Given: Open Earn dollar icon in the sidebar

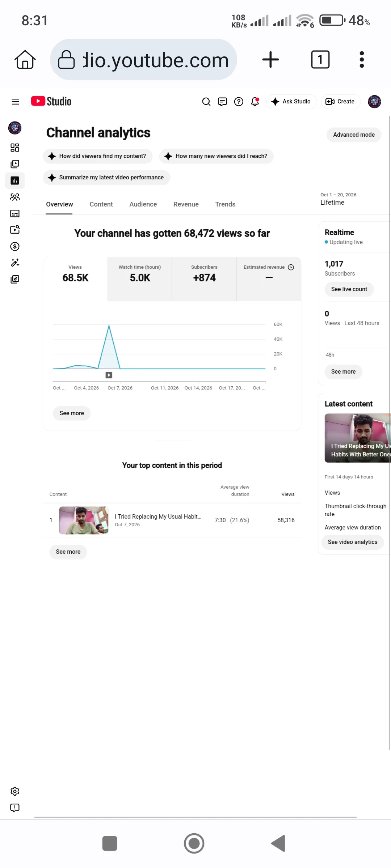Looking at the screenshot, I should pyautogui.click(x=15, y=246).
